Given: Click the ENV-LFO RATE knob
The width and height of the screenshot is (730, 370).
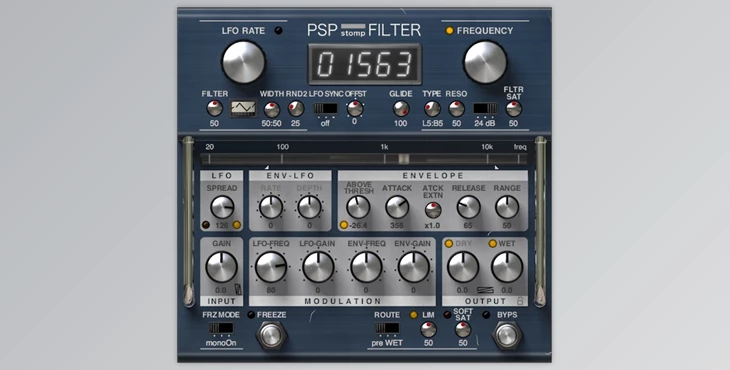Looking at the screenshot, I should [x=271, y=207].
